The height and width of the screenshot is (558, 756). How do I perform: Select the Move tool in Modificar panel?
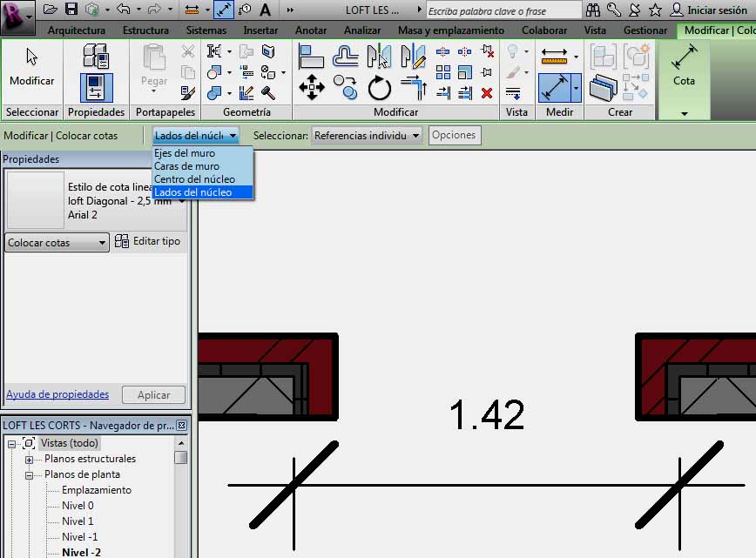coord(311,86)
